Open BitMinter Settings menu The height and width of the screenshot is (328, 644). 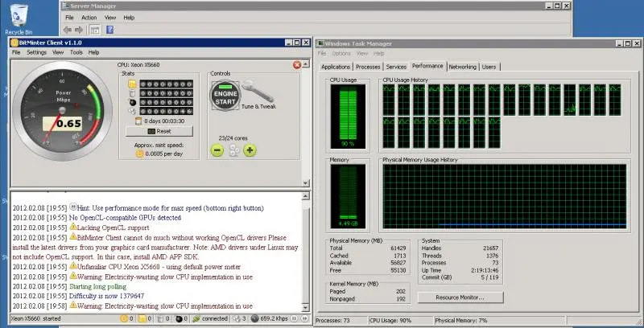pos(36,52)
